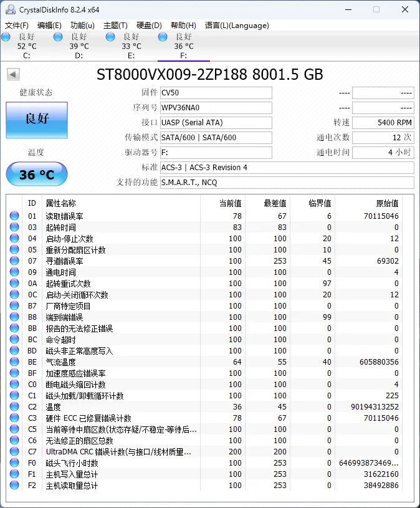This screenshot has height=508, width=420.
Task: Click the status dot for C2 温度
Action: pos(14,406)
